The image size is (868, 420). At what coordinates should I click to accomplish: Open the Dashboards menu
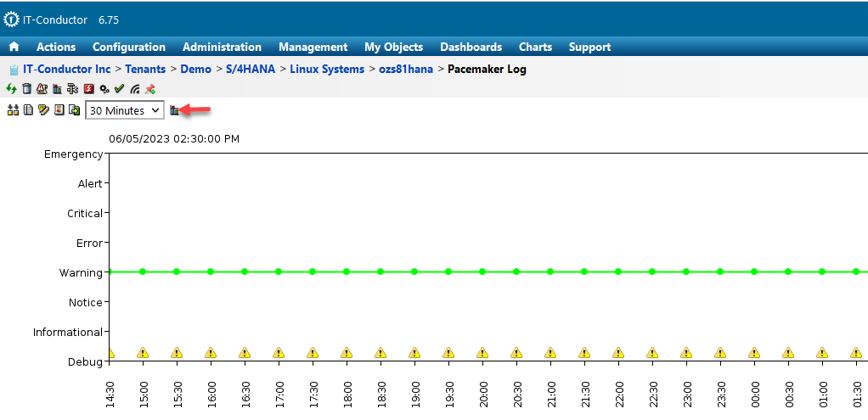point(471,48)
